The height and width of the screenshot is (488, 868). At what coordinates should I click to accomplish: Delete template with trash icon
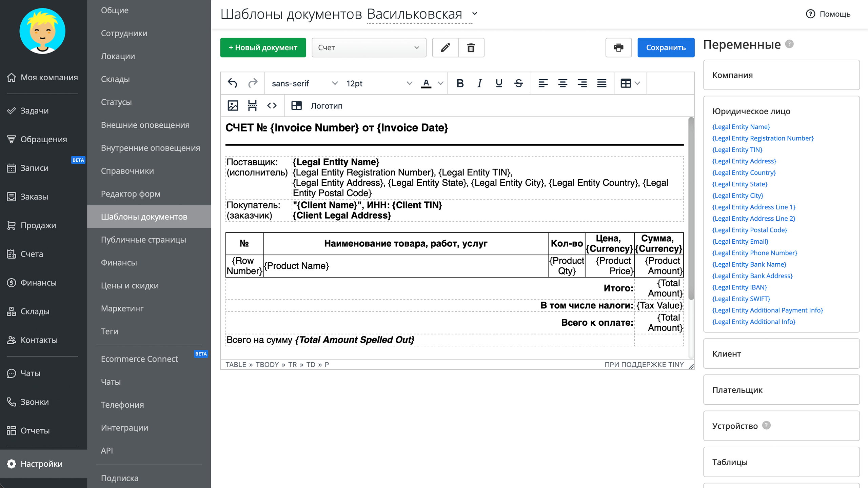click(471, 47)
